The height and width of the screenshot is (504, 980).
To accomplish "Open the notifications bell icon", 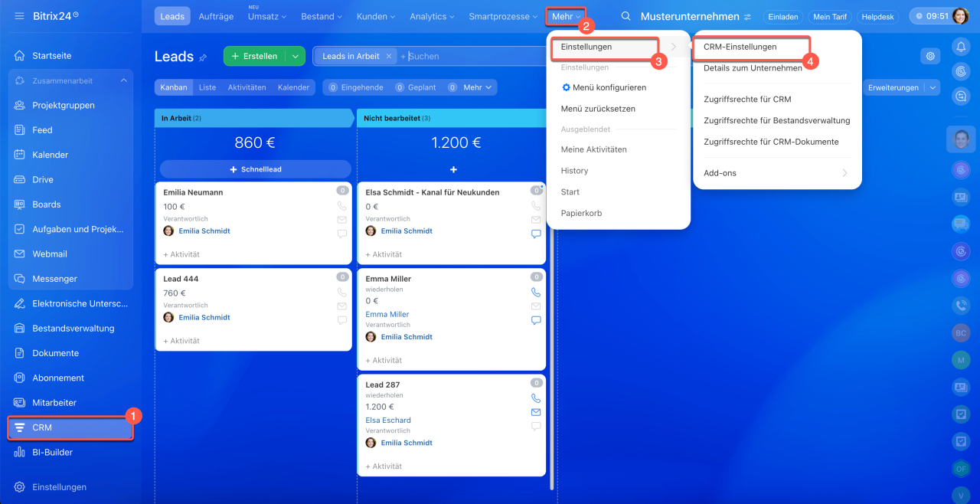I will click(960, 47).
